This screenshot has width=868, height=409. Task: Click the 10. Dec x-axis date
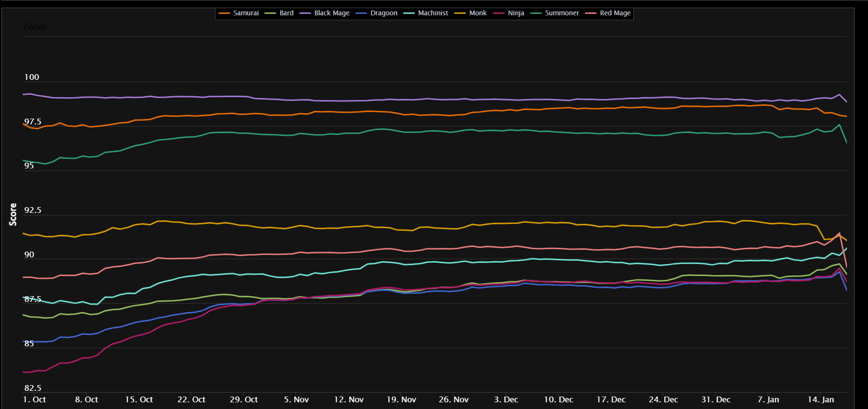(x=559, y=399)
